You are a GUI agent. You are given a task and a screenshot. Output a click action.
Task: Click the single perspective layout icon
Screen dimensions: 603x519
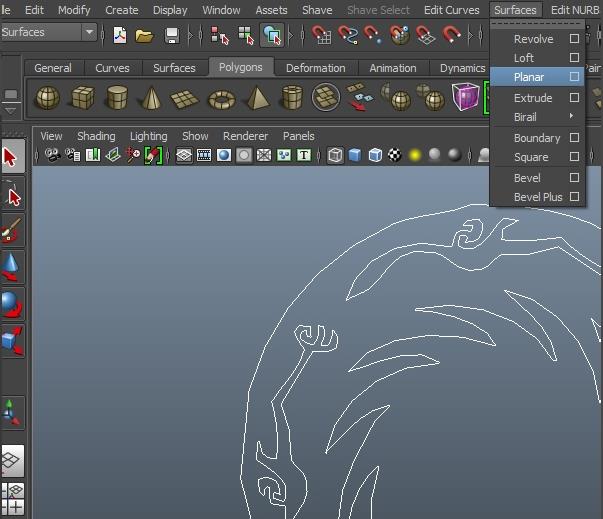[x=13, y=461]
